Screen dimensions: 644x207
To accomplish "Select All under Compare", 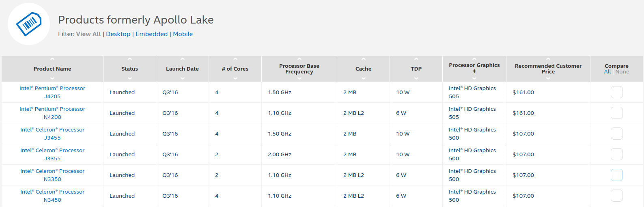I will [x=607, y=72].
